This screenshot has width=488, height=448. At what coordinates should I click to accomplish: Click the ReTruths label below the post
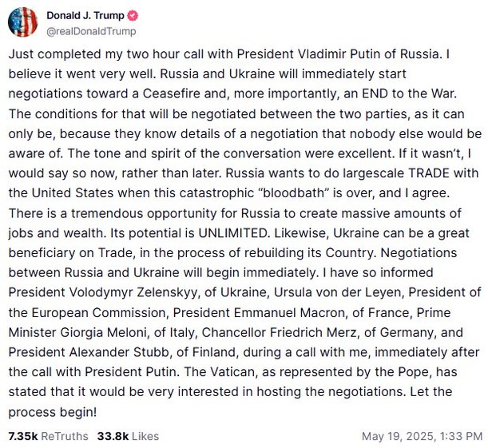65,436
